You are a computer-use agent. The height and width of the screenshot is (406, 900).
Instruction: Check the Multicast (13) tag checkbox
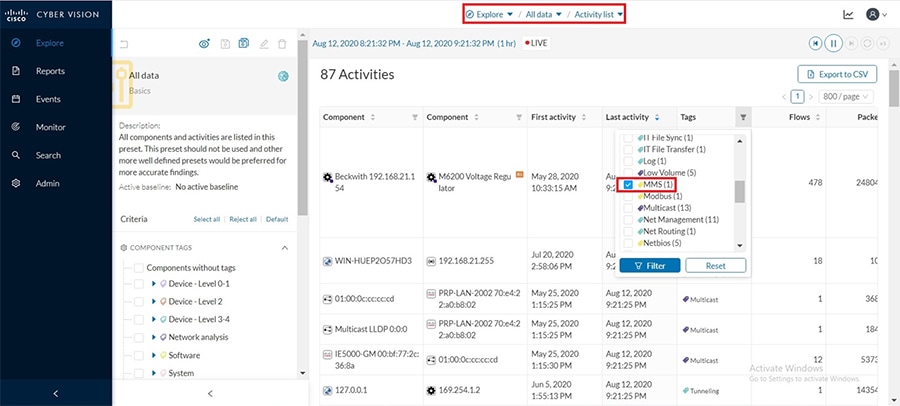629,208
